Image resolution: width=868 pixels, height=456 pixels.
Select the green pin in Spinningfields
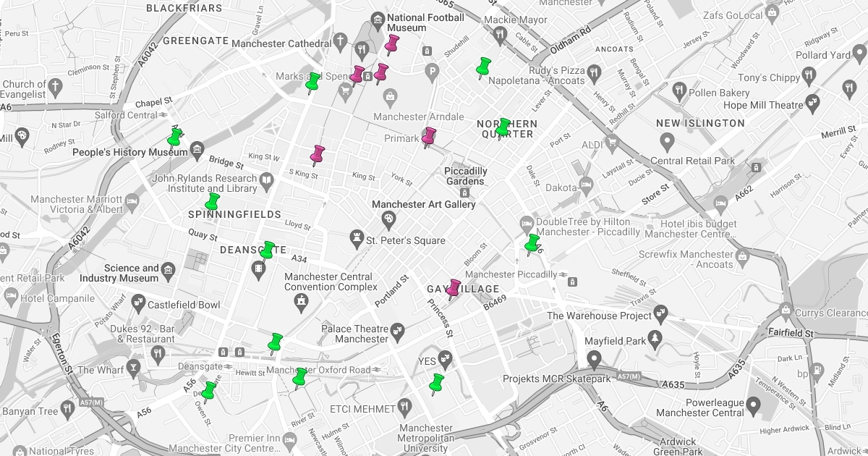[x=213, y=201]
